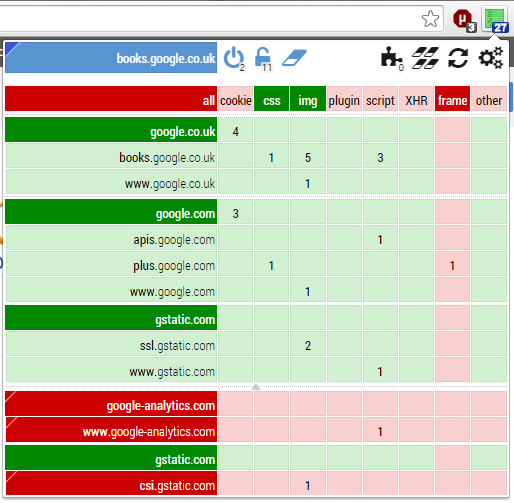Click the ssl.gstatic.com hostname label
Viewport: 514px width, 503px height.
coord(112,344)
